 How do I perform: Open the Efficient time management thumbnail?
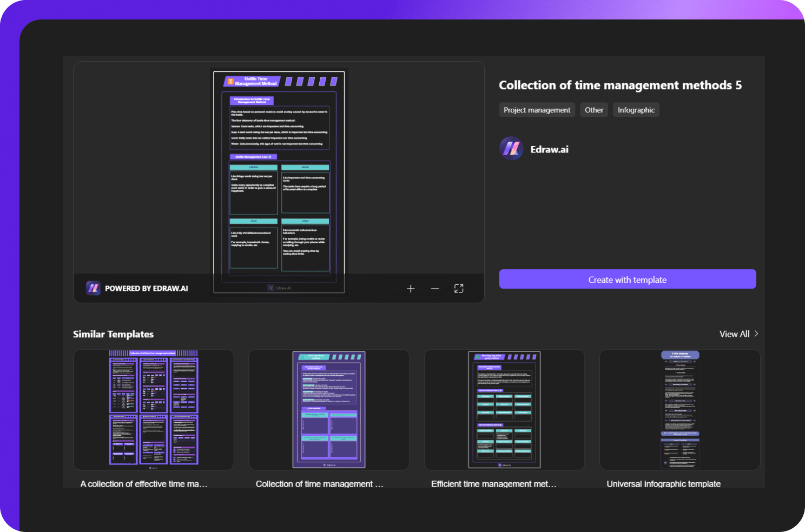pyautogui.click(x=504, y=409)
